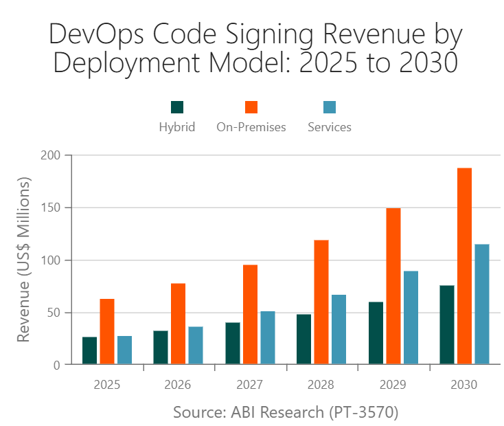Click the 2026 x-axis label
This screenshot has height=426, width=504.
[178, 385]
